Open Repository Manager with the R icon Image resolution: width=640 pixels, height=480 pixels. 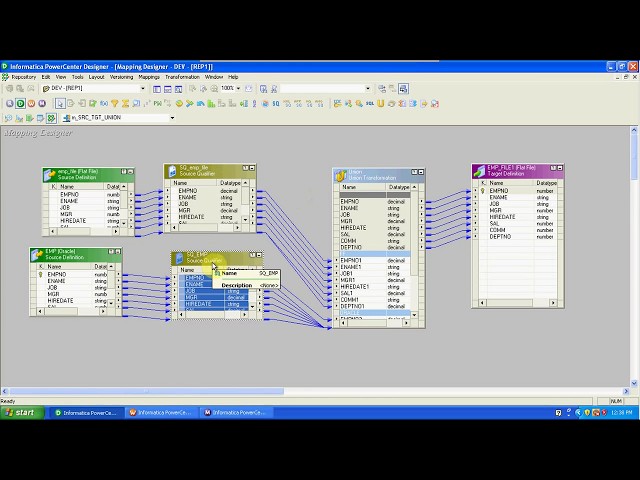(10, 104)
